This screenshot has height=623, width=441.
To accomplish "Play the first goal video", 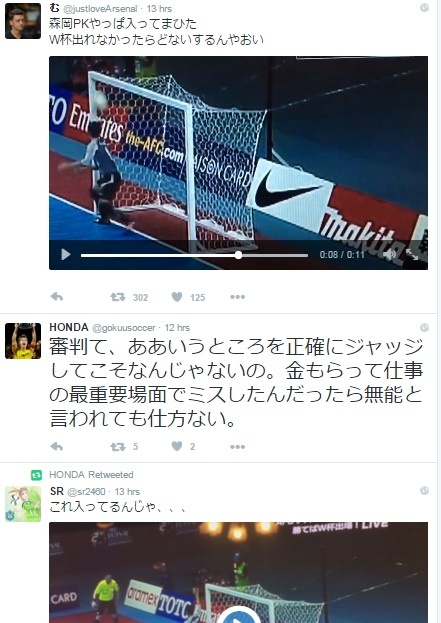I will tap(66, 254).
